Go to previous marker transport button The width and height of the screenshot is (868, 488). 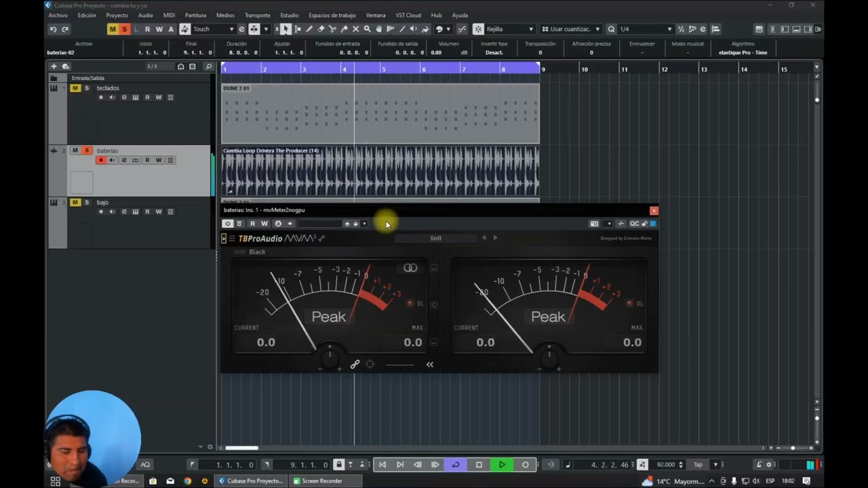point(382,465)
